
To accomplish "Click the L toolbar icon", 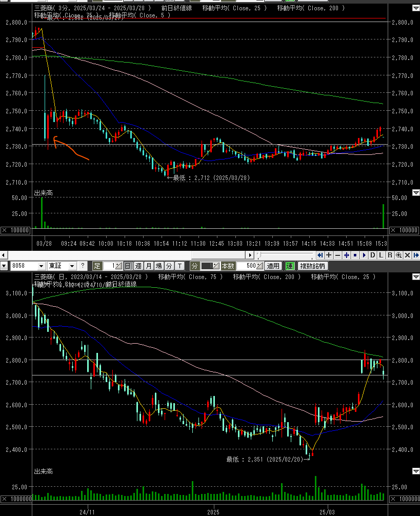I will [x=381, y=255].
